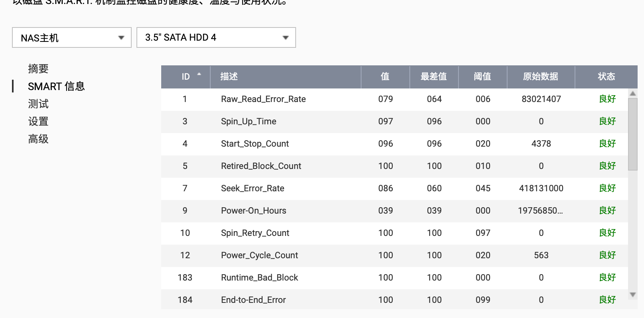Switch to the 测试 section
Screen dimensions: 644x318
point(38,104)
